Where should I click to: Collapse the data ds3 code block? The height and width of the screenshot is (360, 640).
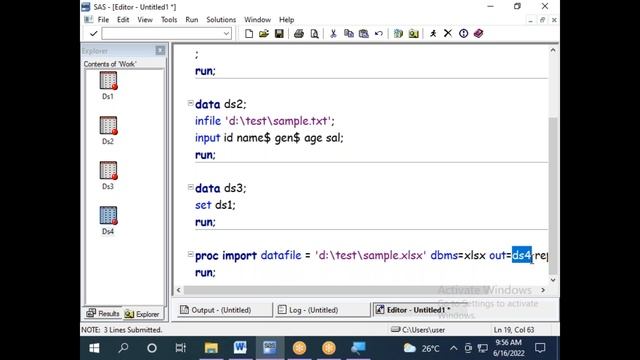[190, 187]
